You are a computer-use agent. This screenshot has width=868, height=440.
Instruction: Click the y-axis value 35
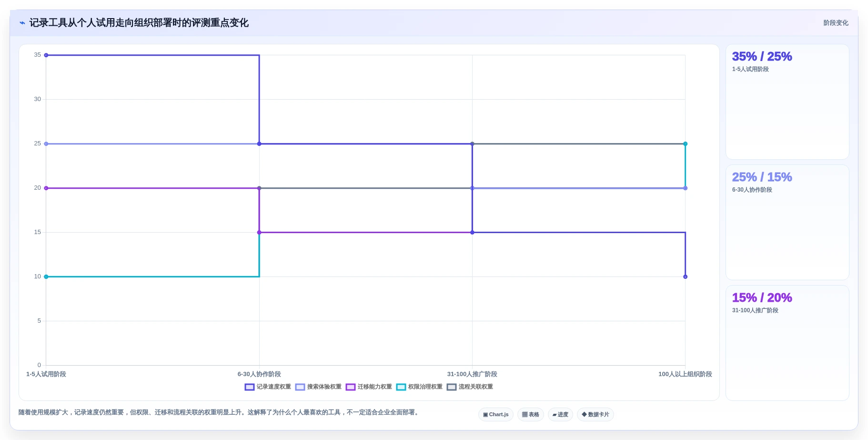click(38, 55)
